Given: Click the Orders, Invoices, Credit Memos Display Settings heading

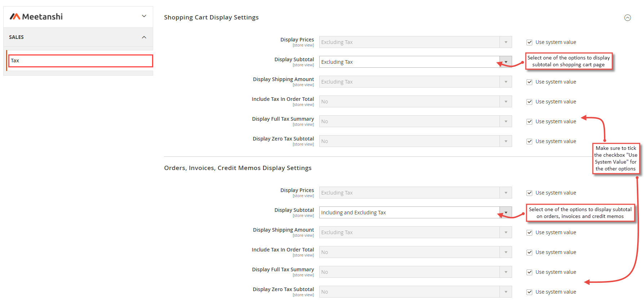Looking at the screenshot, I should (x=237, y=168).
